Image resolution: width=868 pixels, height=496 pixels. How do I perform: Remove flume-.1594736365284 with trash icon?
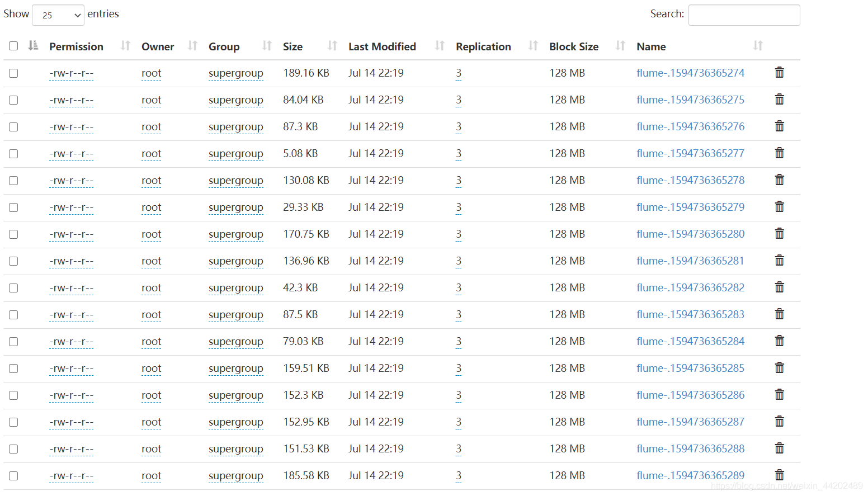(x=779, y=341)
